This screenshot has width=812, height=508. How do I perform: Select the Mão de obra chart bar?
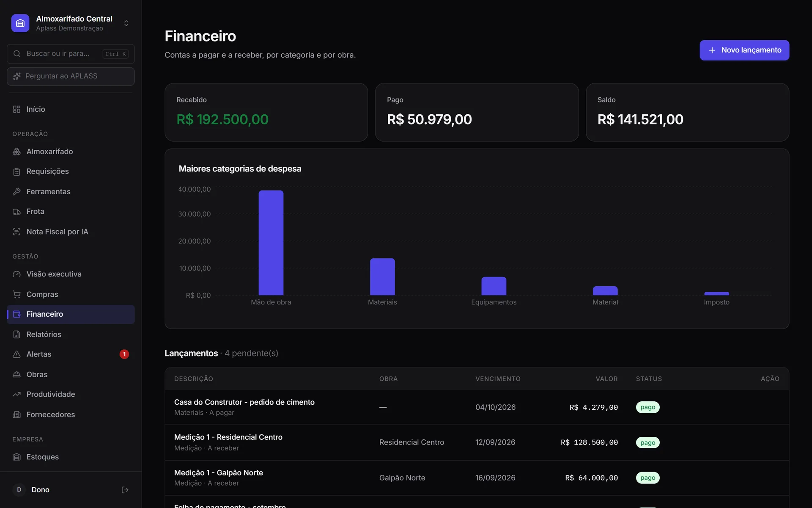click(271, 243)
